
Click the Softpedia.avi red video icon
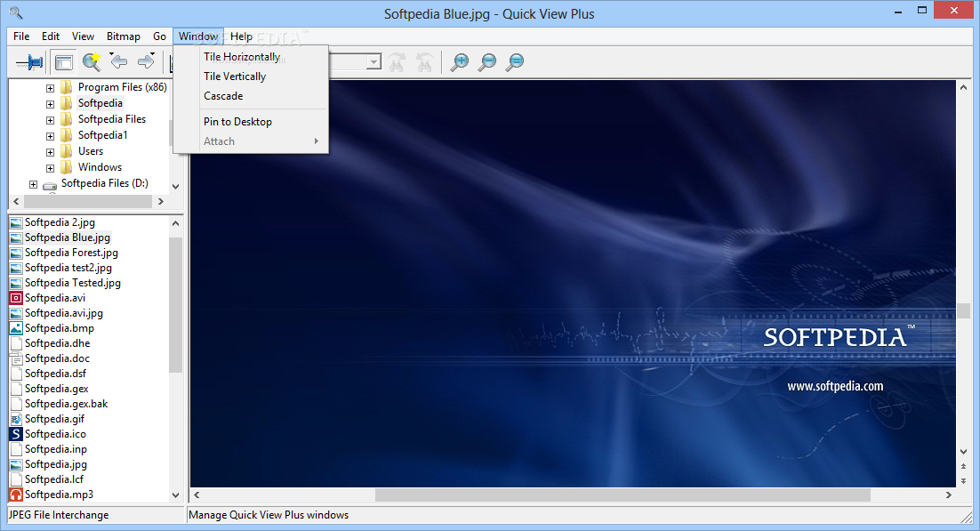[x=16, y=298]
